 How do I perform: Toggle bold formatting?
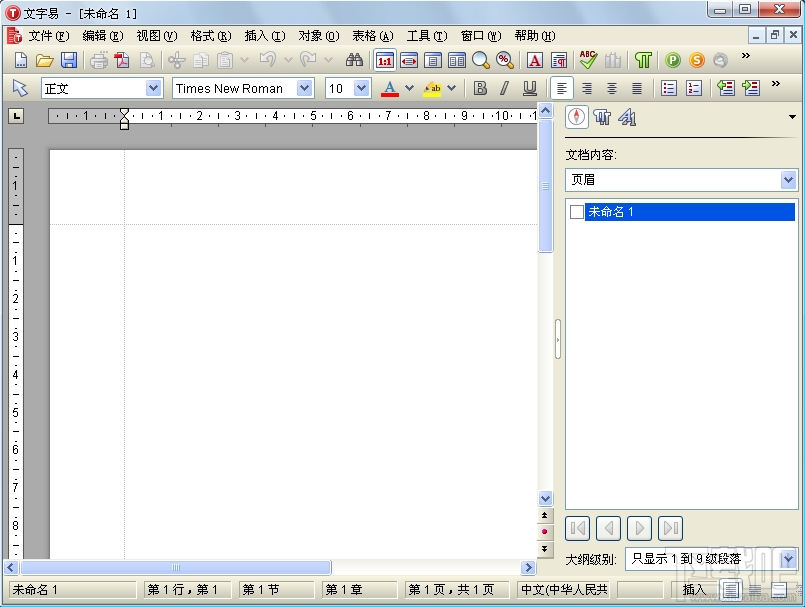click(480, 88)
